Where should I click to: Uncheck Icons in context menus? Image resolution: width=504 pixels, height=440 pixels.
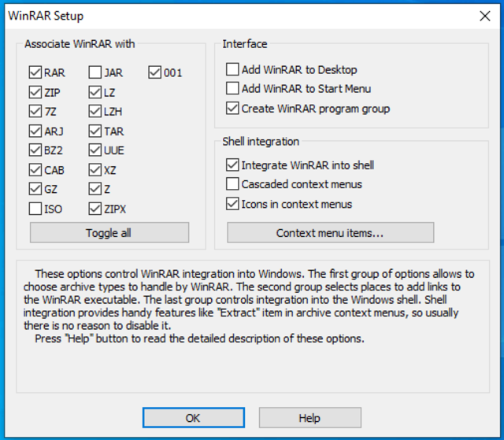pos(232,204)
